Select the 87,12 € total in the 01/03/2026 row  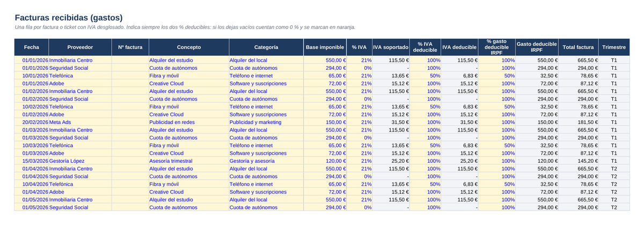(579, 153)
